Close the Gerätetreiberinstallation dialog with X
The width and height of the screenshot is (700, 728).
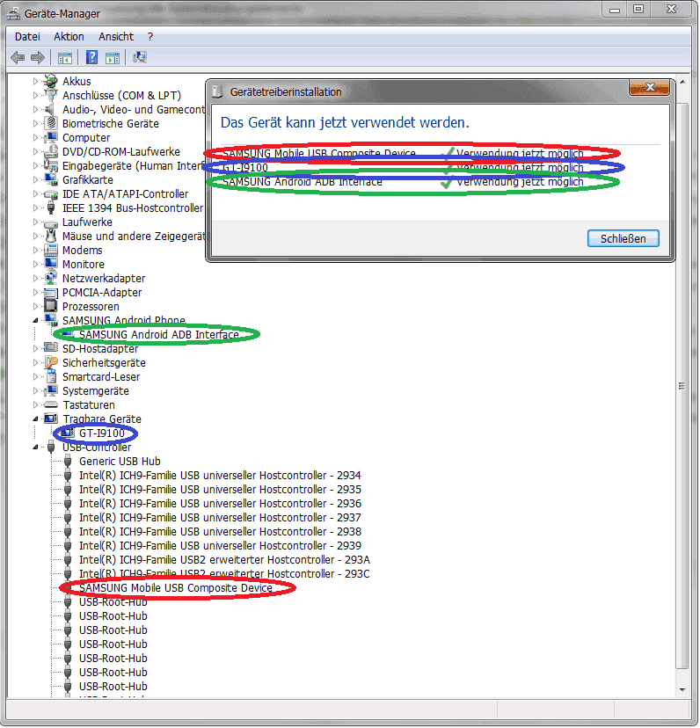649,87
